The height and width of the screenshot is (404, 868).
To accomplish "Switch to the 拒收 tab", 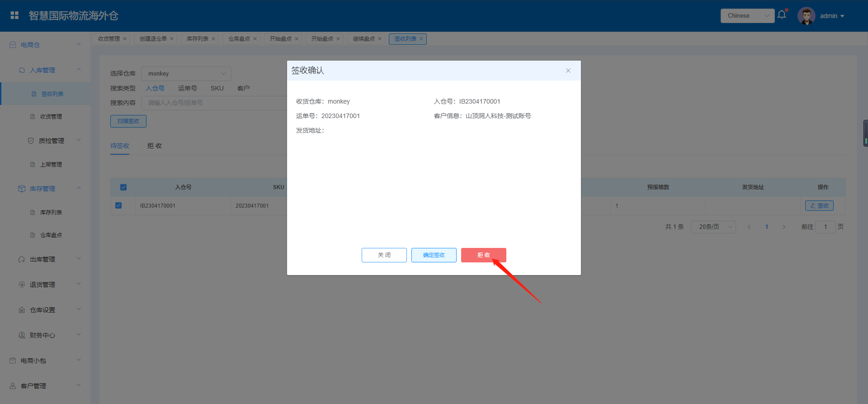I will (x=154, y=146).
